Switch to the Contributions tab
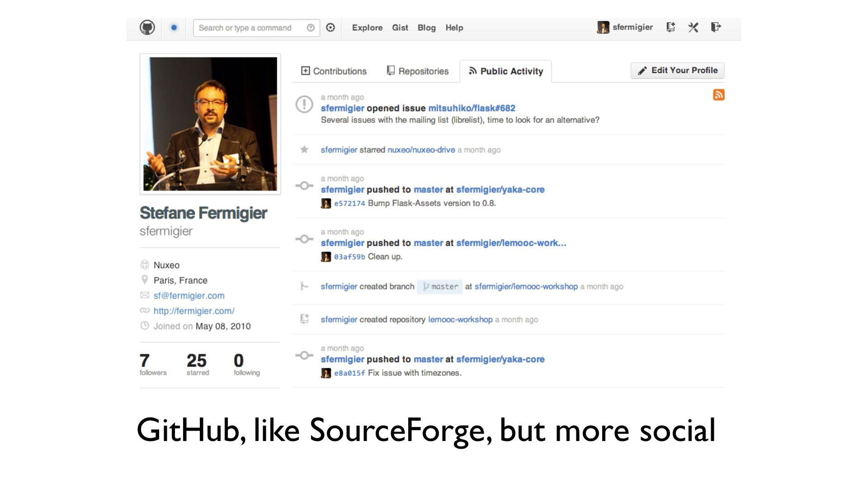 pyautogui.click(x=334, y=71)
